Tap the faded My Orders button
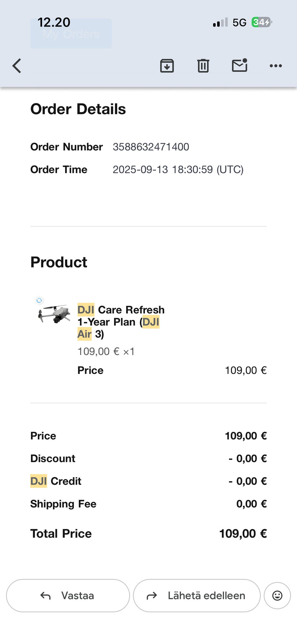Screen dimensions: 297x644 [71, 34]
